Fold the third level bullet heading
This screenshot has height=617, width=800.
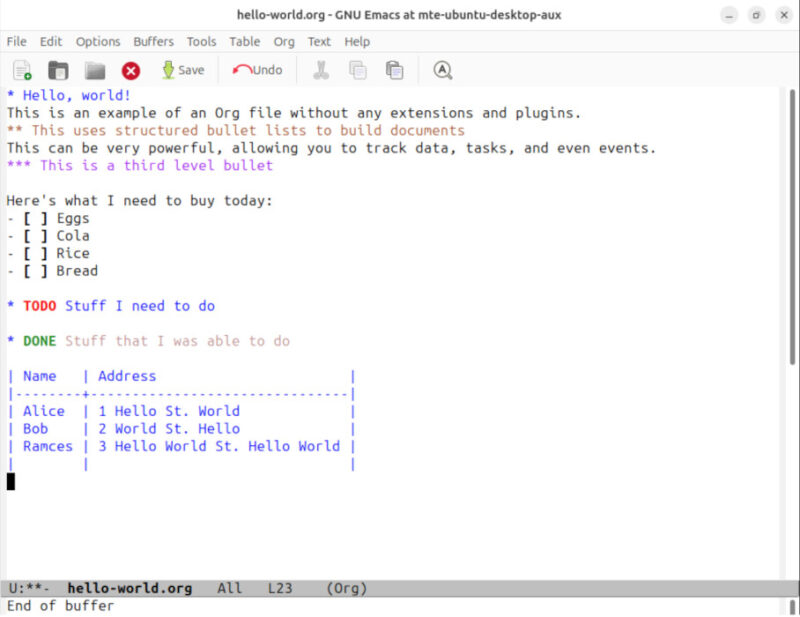[x=22, y=165]
